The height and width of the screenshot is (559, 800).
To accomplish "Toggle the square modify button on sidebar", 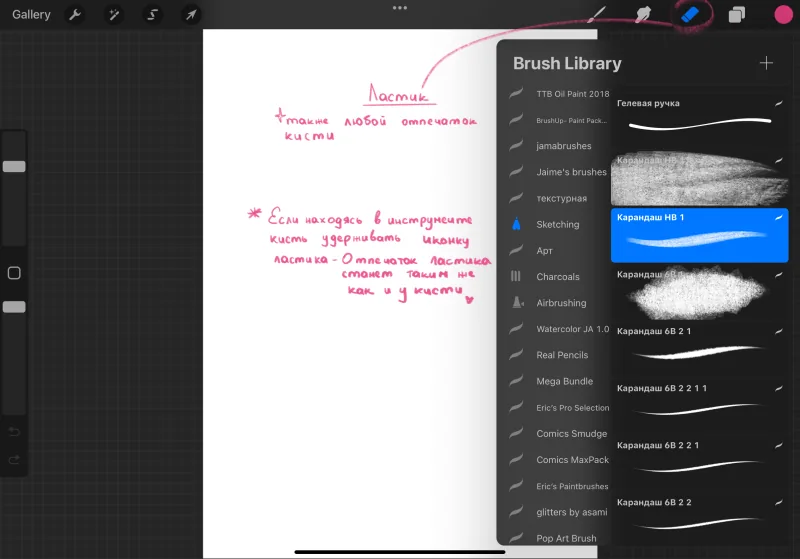I will pyautogui.click(x=14, y=273).
